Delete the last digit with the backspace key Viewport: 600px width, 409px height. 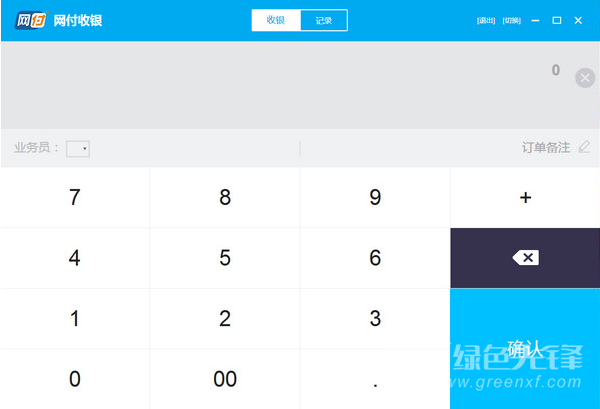coord(525,258)
